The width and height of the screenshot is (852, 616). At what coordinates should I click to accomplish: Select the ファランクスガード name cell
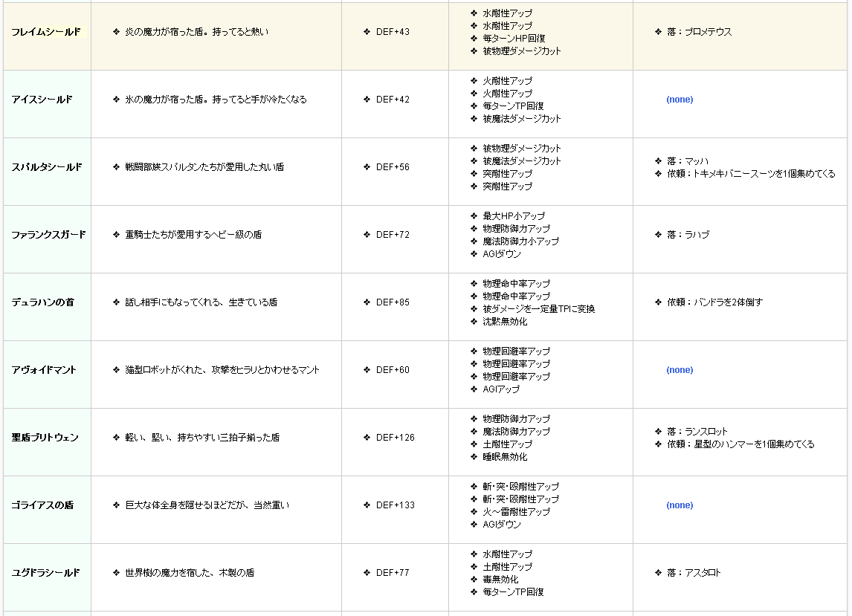pos(48,235)
